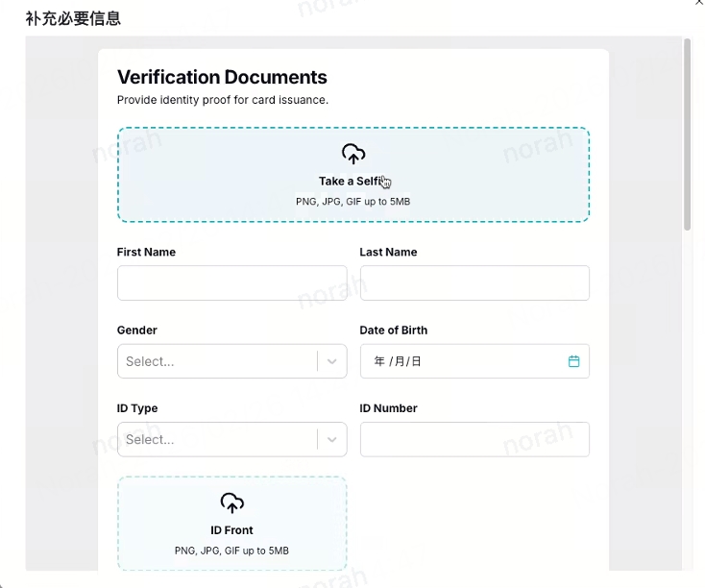Click the vertical scrollbar of the form

pos(687,135)
